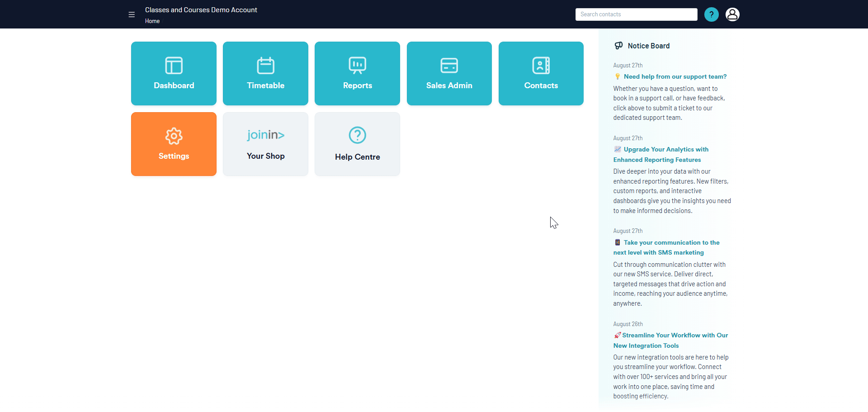The height and width of the screenshot is (412, 868).
Task: Select the Sales Admin card icon
Action: (x=449, y=66)
